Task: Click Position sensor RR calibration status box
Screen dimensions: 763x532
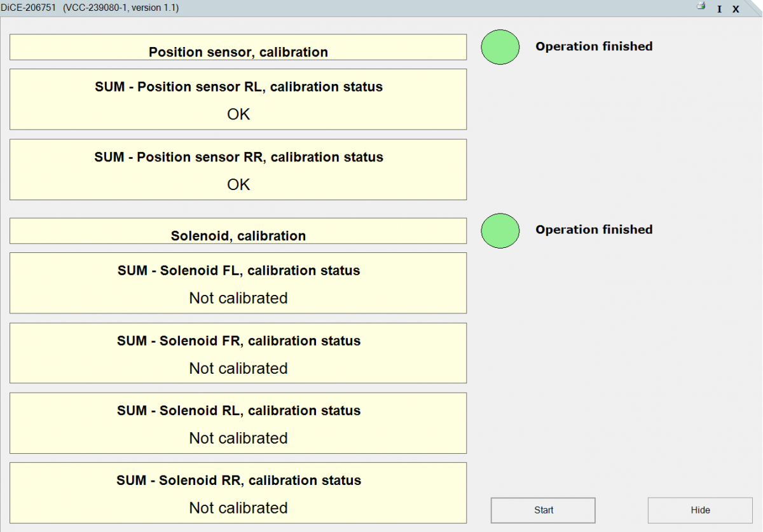Action: click(238, 170)
